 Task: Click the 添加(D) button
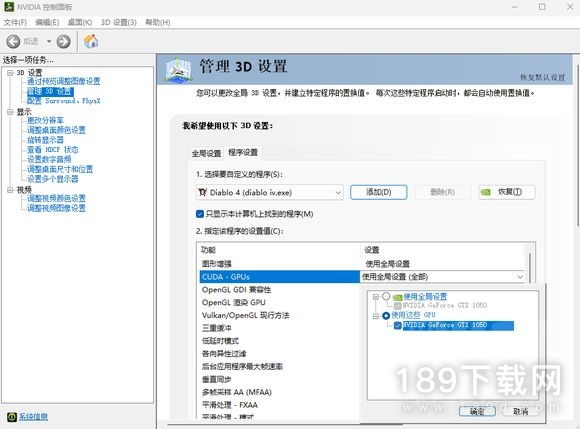(x=379, y=192)
